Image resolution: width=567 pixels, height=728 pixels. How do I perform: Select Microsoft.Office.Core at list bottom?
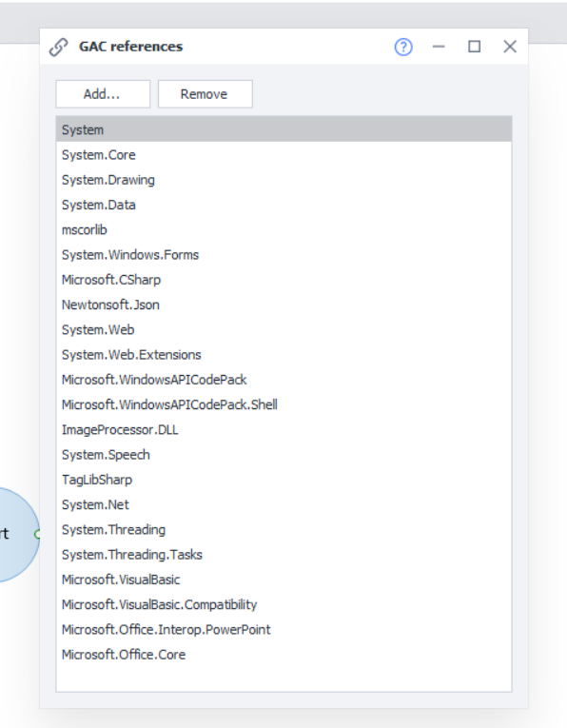click(283, 655)
